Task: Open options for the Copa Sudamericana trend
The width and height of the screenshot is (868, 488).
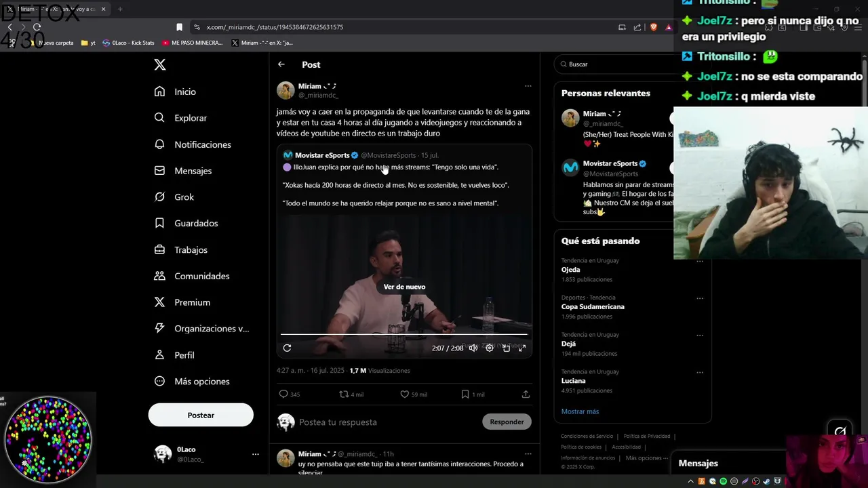Action: point(700,298)
